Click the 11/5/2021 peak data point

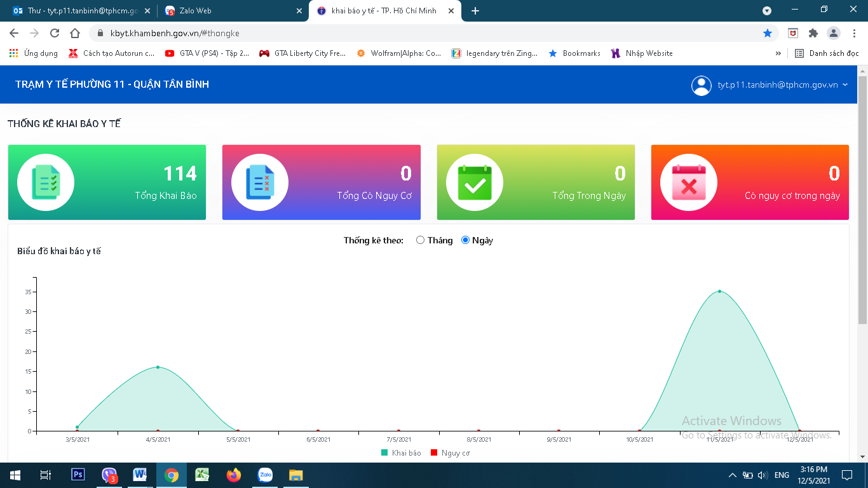coord(719,292)
